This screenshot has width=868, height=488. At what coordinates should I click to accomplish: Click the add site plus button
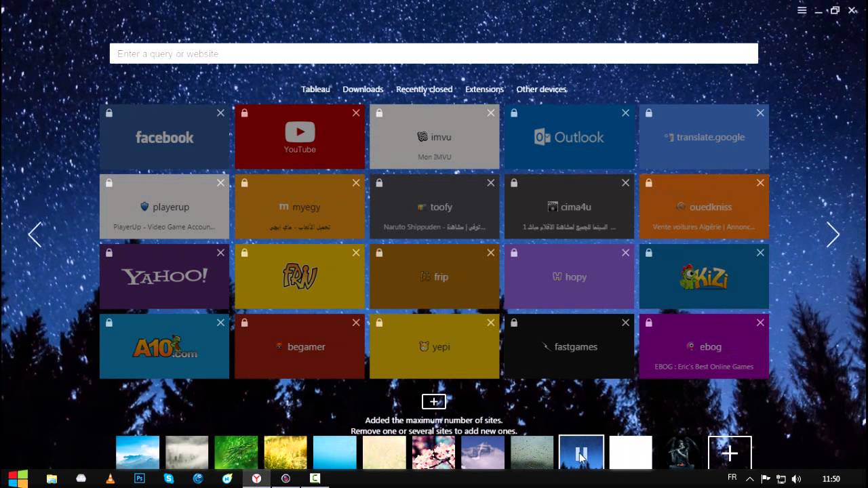[434, 402]
